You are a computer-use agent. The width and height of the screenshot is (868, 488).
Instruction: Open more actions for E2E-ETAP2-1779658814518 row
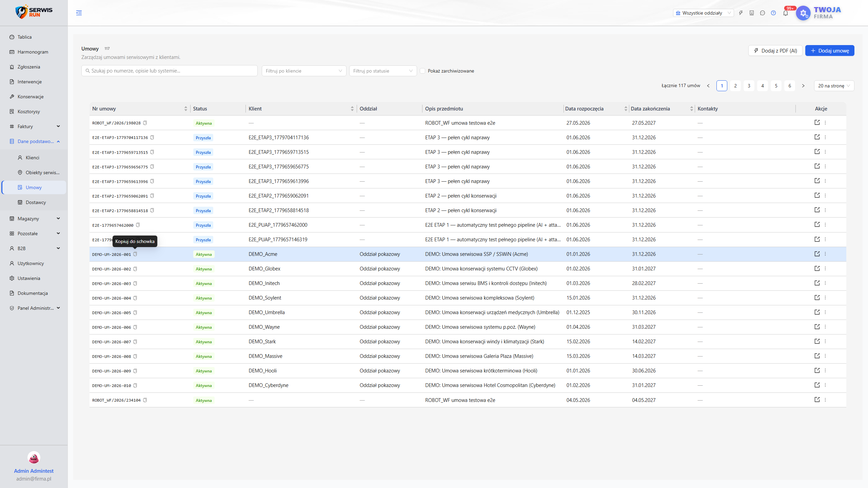click(826, 210)
